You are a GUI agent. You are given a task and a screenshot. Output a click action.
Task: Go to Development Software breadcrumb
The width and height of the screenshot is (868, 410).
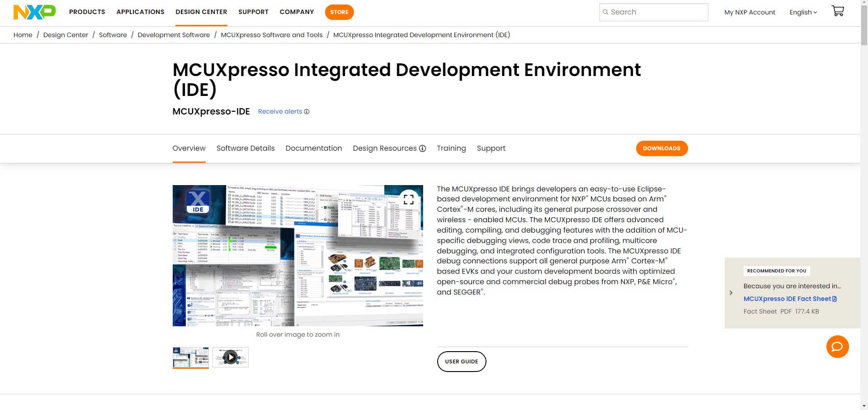174,35
